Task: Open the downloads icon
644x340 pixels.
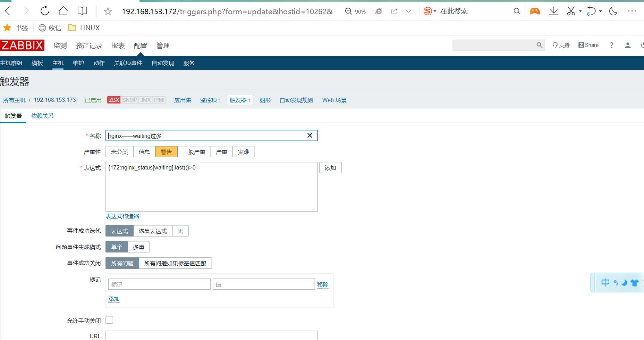Action: coord(554,11)
